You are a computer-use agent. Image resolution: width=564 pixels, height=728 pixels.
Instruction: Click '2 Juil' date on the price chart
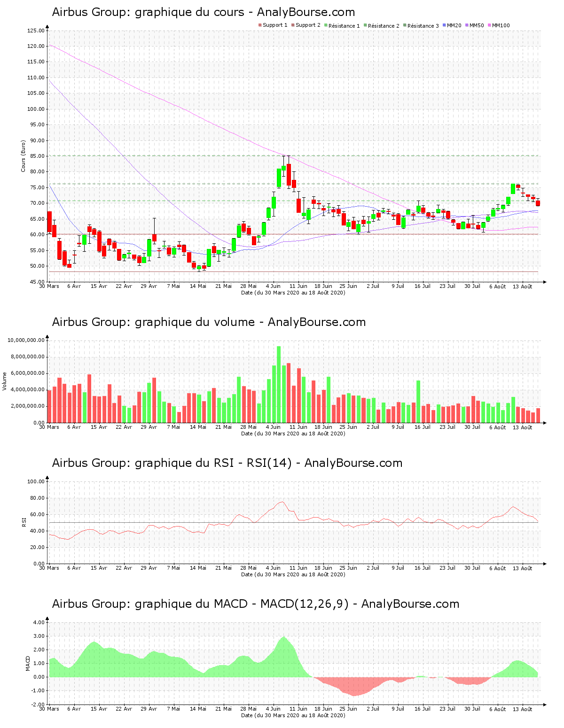point(373,286)
